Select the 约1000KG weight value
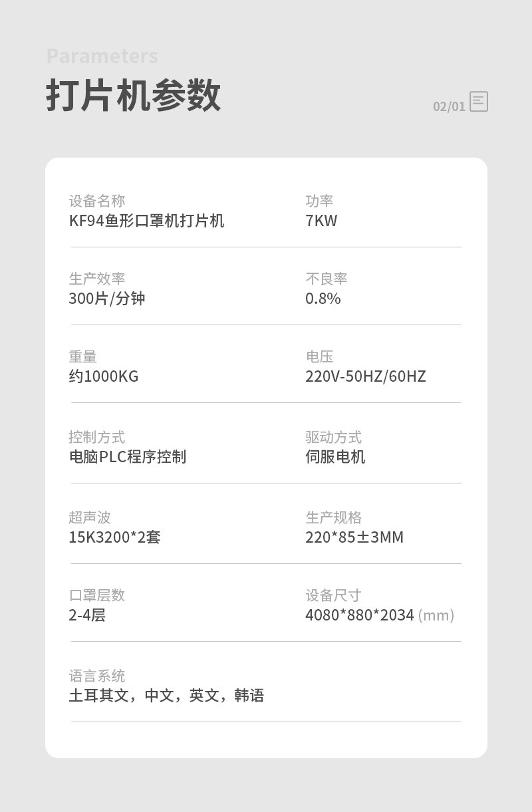This screenshot has height=812, width=532. tap(104, 376)
